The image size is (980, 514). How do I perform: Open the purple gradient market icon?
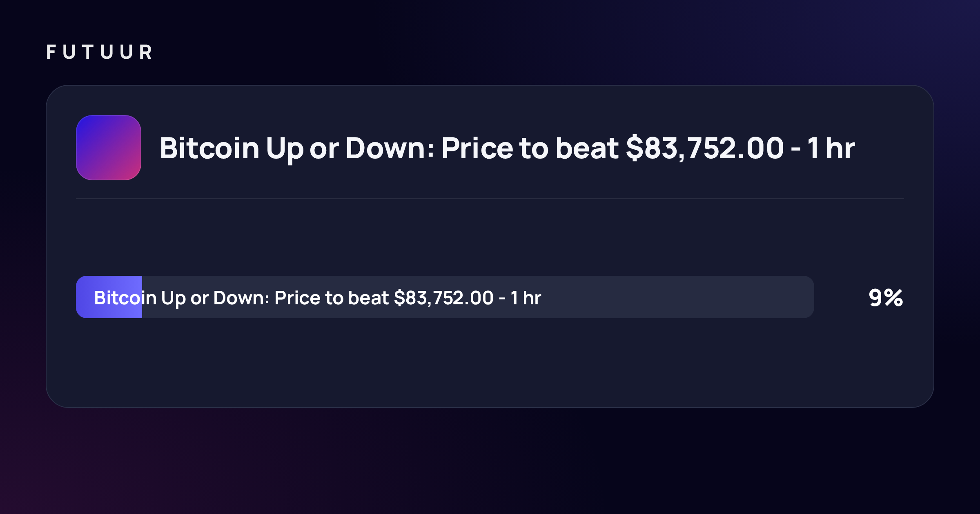pyautogui.click(x=109, y=148)
